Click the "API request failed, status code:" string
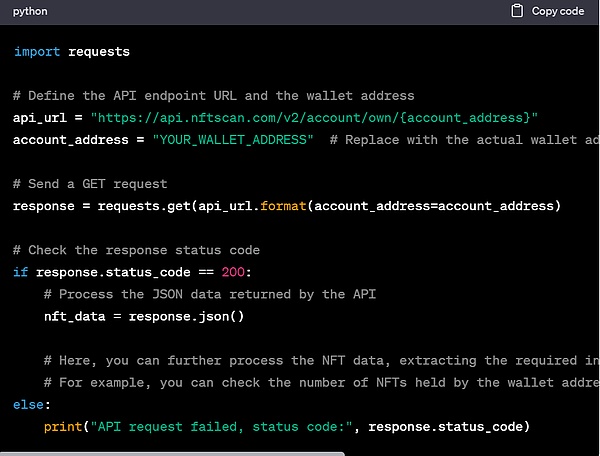This screenshot has height=456, width=600. click(227, 426)
